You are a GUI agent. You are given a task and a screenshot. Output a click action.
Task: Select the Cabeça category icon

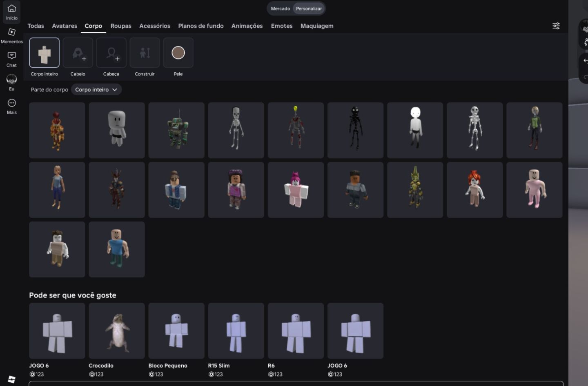click(111, 53)
